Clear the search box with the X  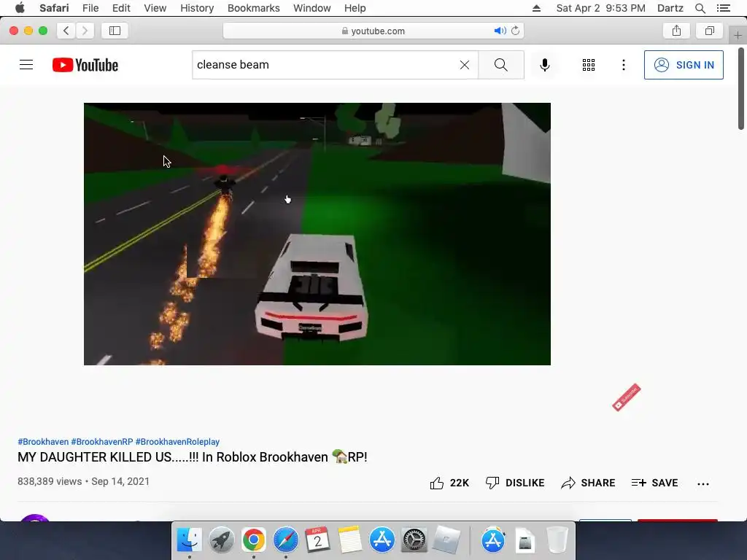pyautogui.click(x=465, y=65)
